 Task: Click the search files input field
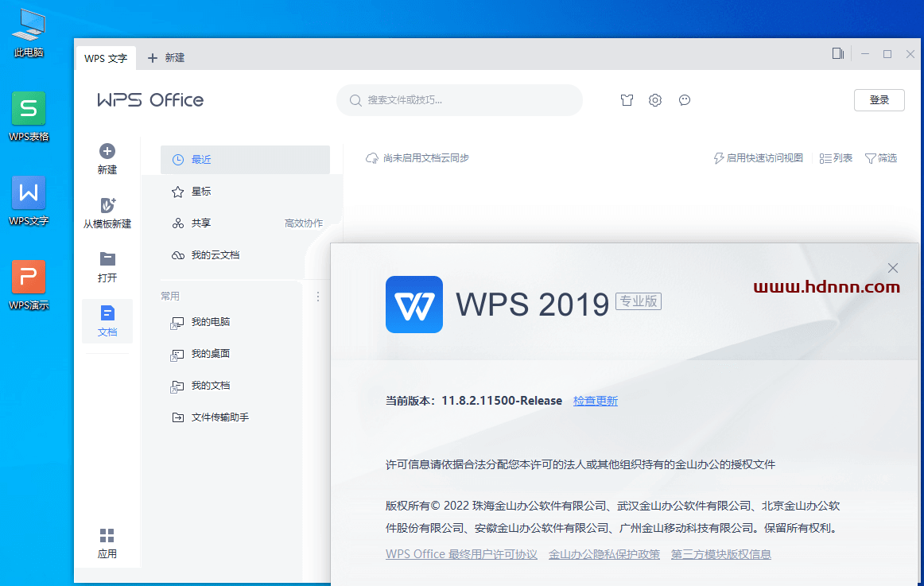[460, 100]
